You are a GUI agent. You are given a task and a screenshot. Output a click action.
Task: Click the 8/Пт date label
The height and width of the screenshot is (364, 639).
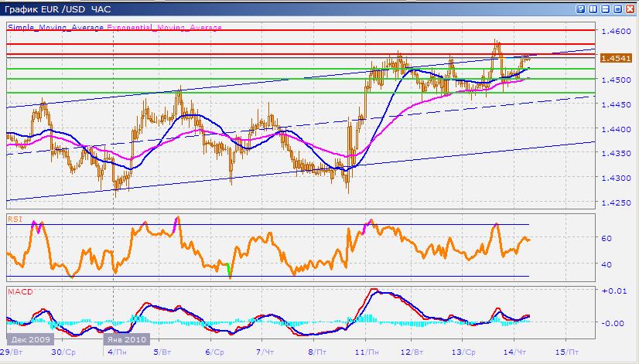(x=317, y=352)
